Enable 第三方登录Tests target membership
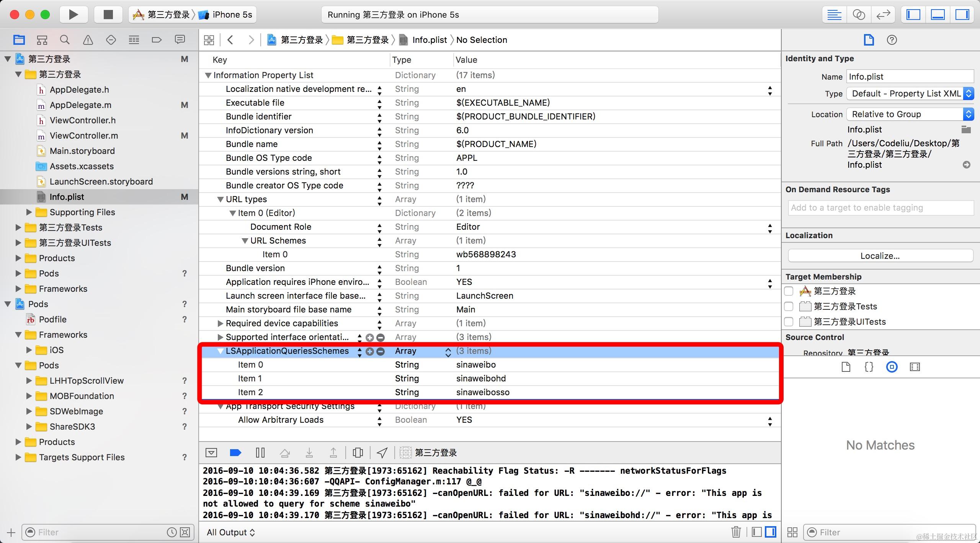This screenshot has width=980, height=543. 789,306
